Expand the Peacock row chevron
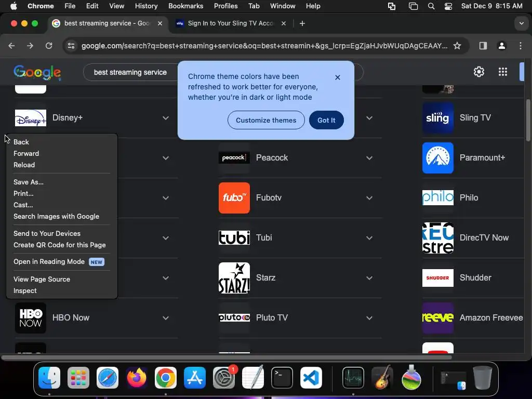This screenshot has height=399, width=532. [369, 158]
